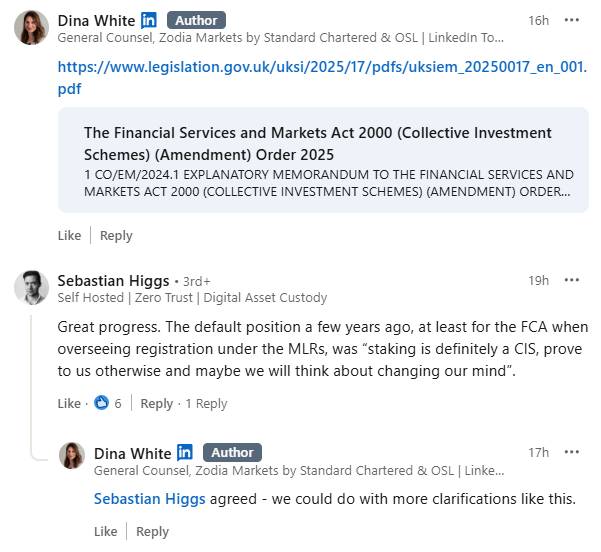Viewport: 601px width, 552px height.
Task: Click the like reaction icon with count 6
Action: pyautogui.click(x=102, y=403)
